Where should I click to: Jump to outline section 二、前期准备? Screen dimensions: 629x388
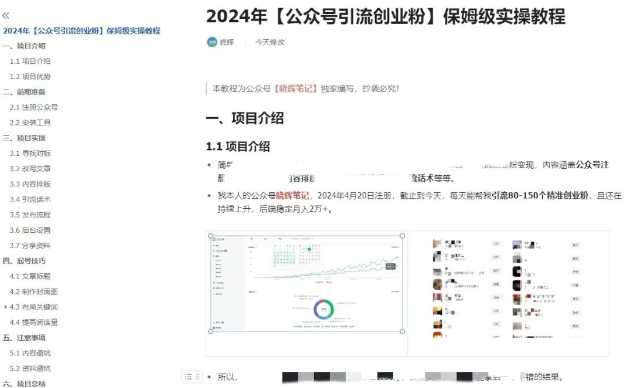tap(24, 92)
